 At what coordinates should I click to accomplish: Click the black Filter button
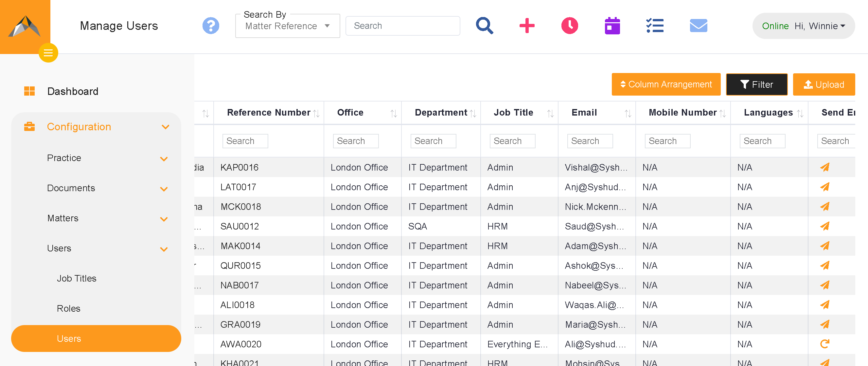click(756, 84)
